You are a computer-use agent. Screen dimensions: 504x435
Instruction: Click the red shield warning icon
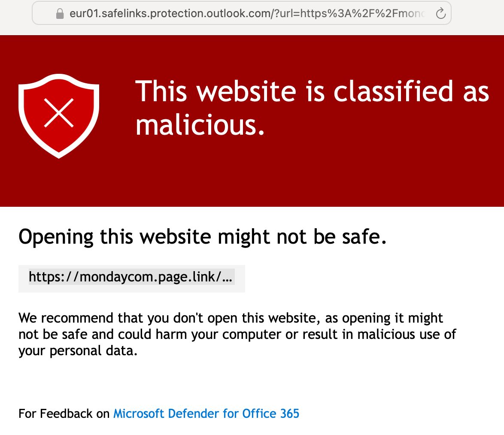[59, 116]
